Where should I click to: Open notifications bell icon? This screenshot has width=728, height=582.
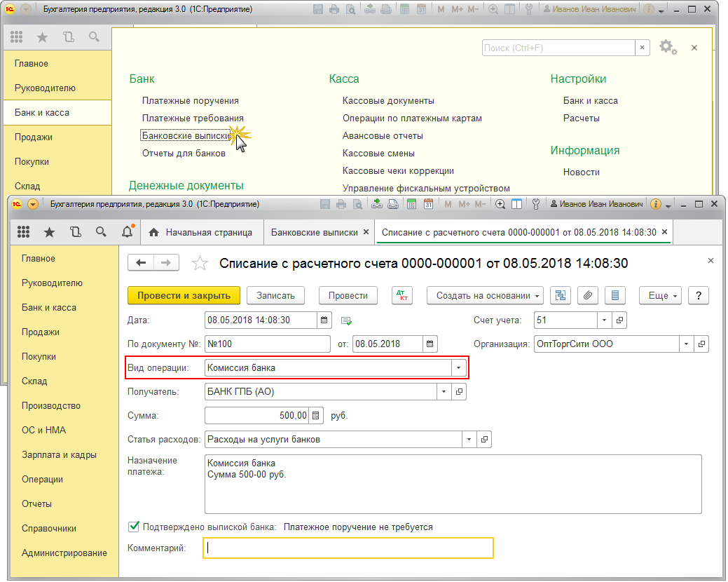coord(127,232)
